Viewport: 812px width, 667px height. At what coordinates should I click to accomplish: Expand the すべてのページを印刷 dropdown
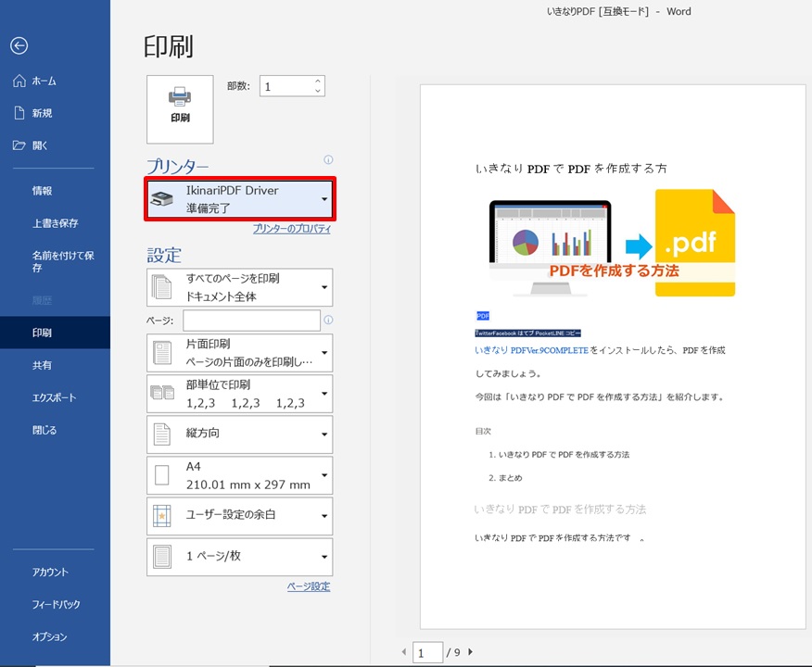coord(240,287)
